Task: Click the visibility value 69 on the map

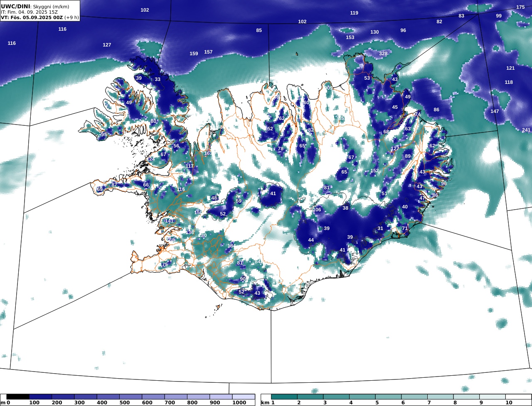Action: tap(100, 189)
